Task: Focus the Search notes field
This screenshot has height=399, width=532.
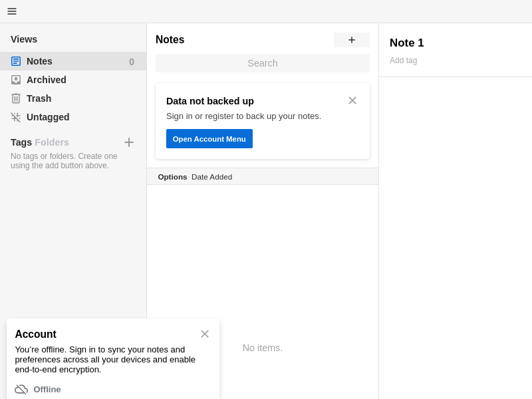Action: click(263, 63)
